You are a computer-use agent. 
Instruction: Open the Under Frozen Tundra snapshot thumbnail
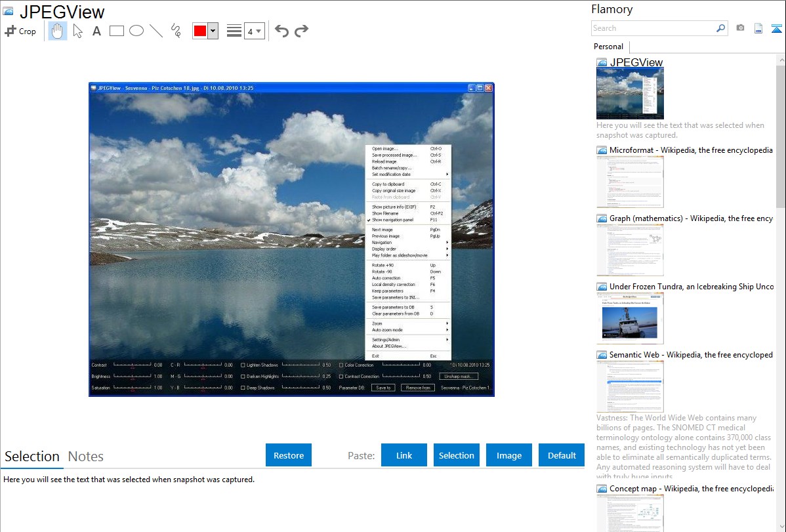[x=630, y=318]
